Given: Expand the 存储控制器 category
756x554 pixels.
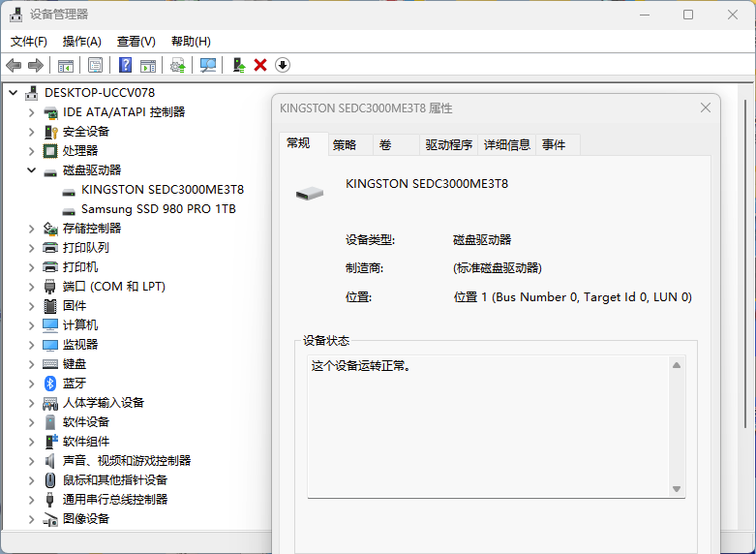Looking at the screenshot, I should [x=31, y=229].
